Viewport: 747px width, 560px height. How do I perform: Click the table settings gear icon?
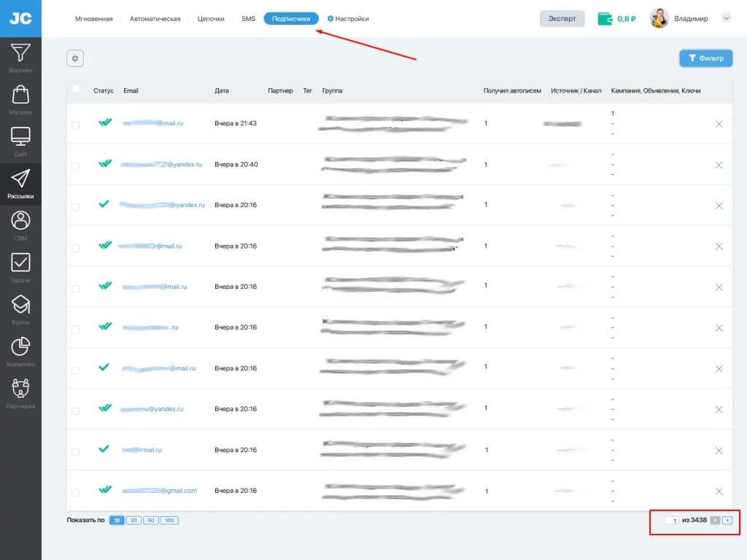(75, 58)
